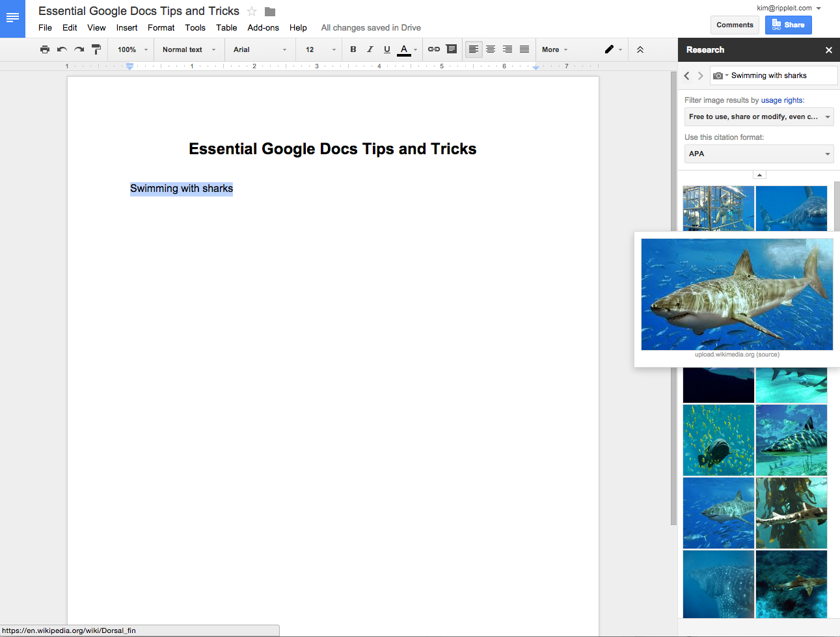Open the Table menu
This screenshot has width=840, height=637.
point(226,28)
